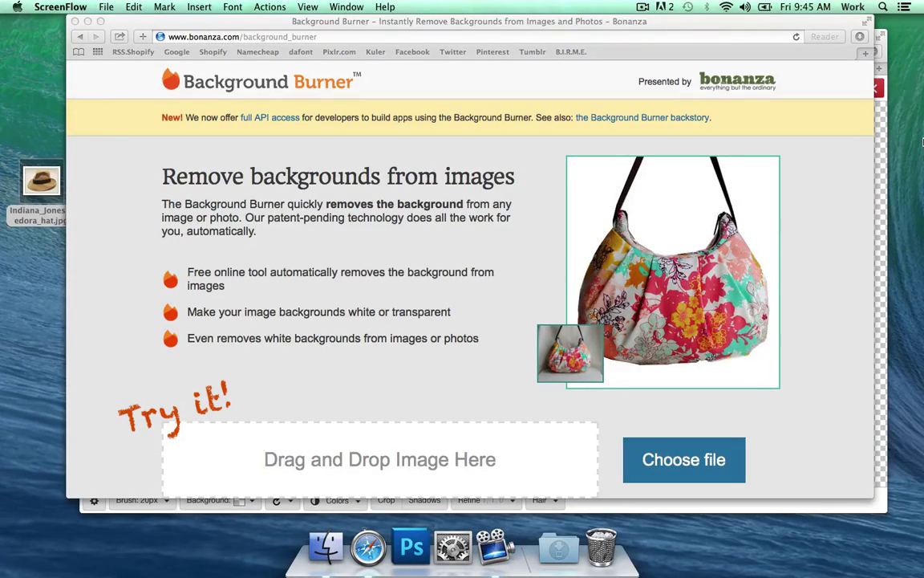Viewport: 924px width, 578px height.
Task: Click the Background Burner flame logo
Action: coord(170,79)
